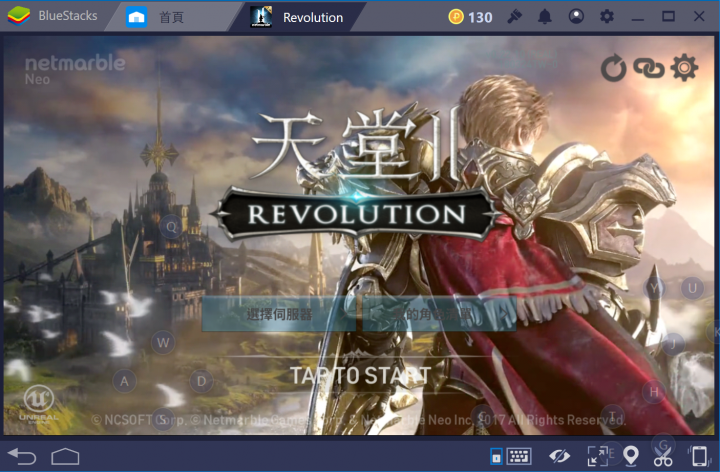The width and height of the screenshot is (720, 472).
Task: Click the A key overlay
Action: tap(124, 381)
